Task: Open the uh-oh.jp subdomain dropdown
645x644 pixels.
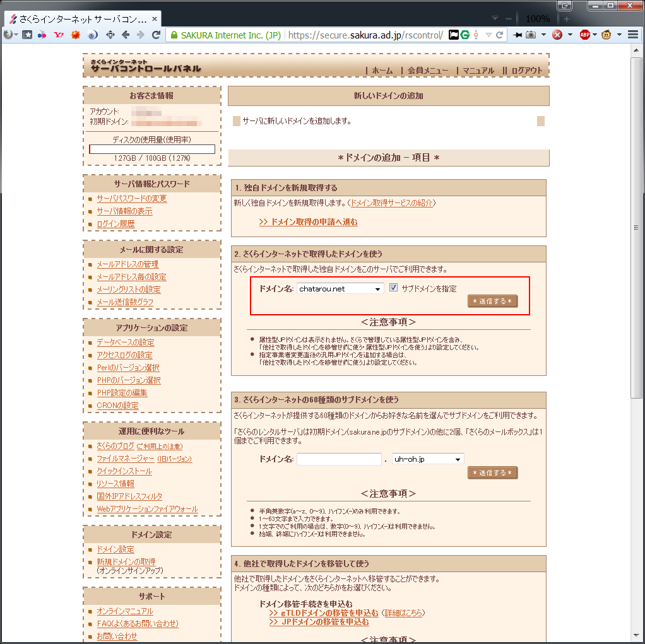Action: pyautogui.click(x=428, y=459)
